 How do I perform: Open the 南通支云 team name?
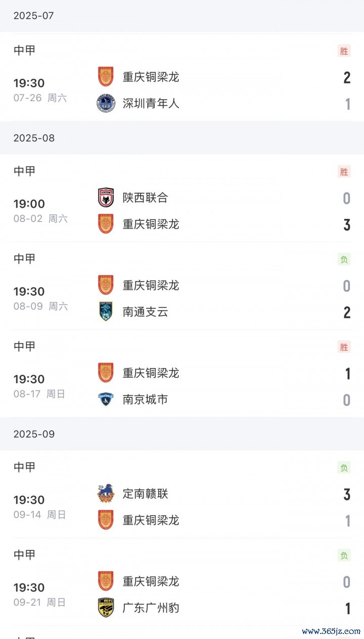pos(145,312)
